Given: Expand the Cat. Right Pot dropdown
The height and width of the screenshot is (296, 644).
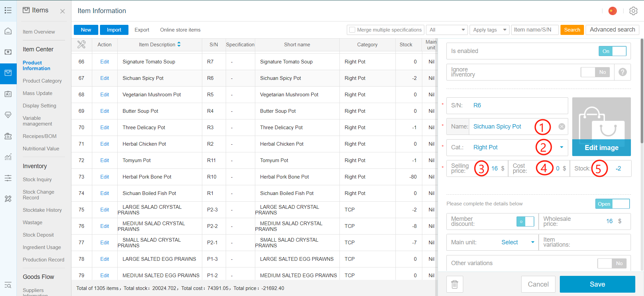Looking at the screenshot, I should coord(561,147).
